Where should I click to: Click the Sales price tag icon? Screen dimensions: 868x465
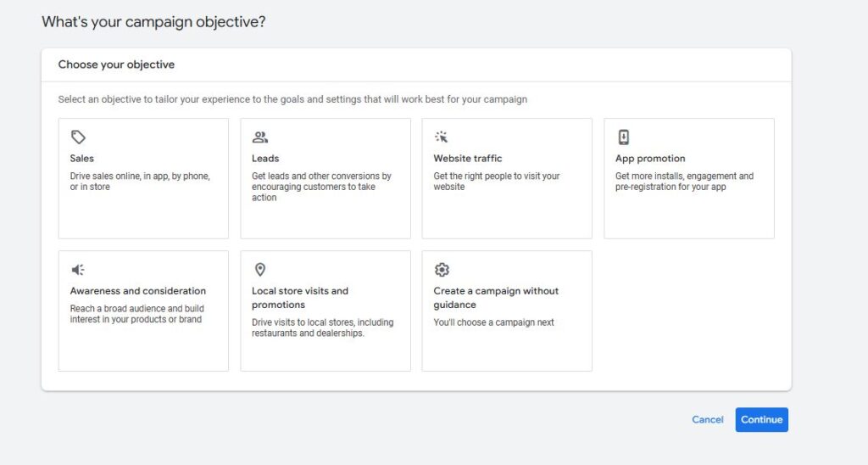pyautogui.click(x=78, y=137)
